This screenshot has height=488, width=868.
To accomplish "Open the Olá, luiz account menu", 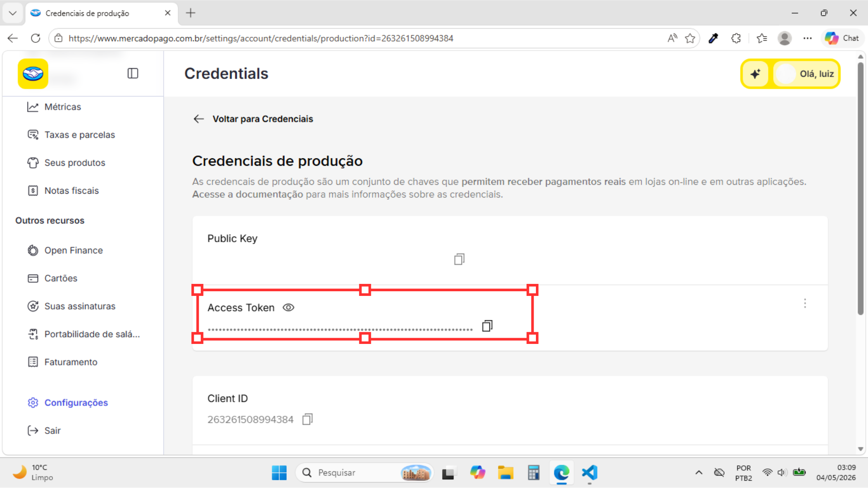I will [806, 74].
